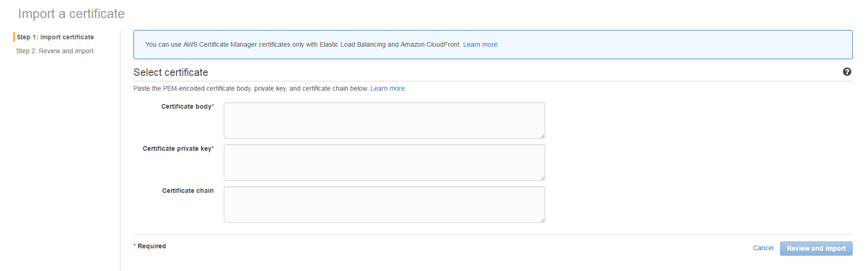
Task: Click the Required footnote text
Action: [150, 246]
